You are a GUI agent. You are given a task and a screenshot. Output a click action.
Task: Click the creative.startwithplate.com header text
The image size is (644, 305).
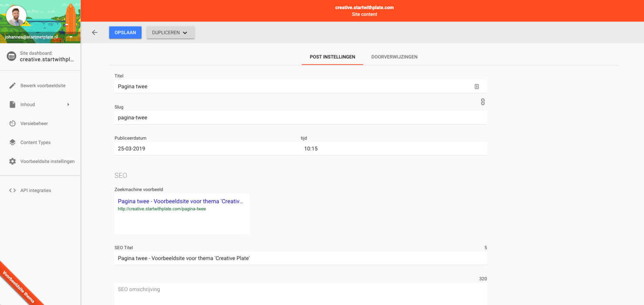pos(364,8)
